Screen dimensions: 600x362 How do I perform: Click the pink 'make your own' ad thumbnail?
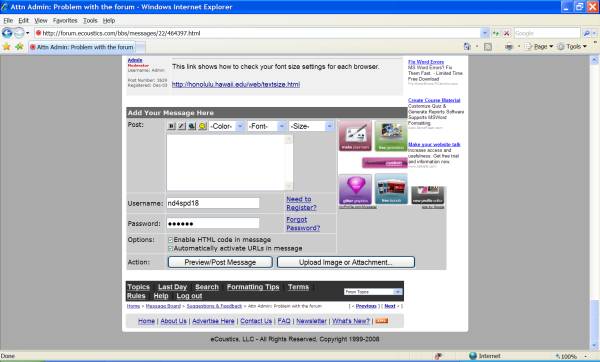pyautogui.click(x=355, y=135)
